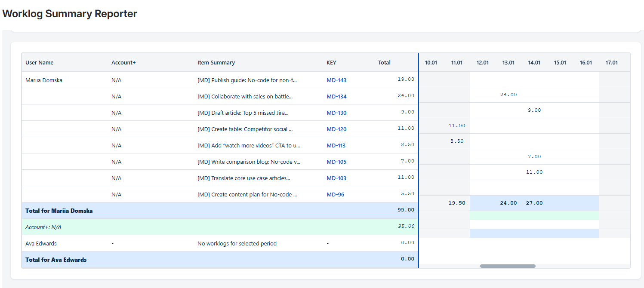
Task: Click the Worklog Summary Reporter page title
Action: click(70, 13)
